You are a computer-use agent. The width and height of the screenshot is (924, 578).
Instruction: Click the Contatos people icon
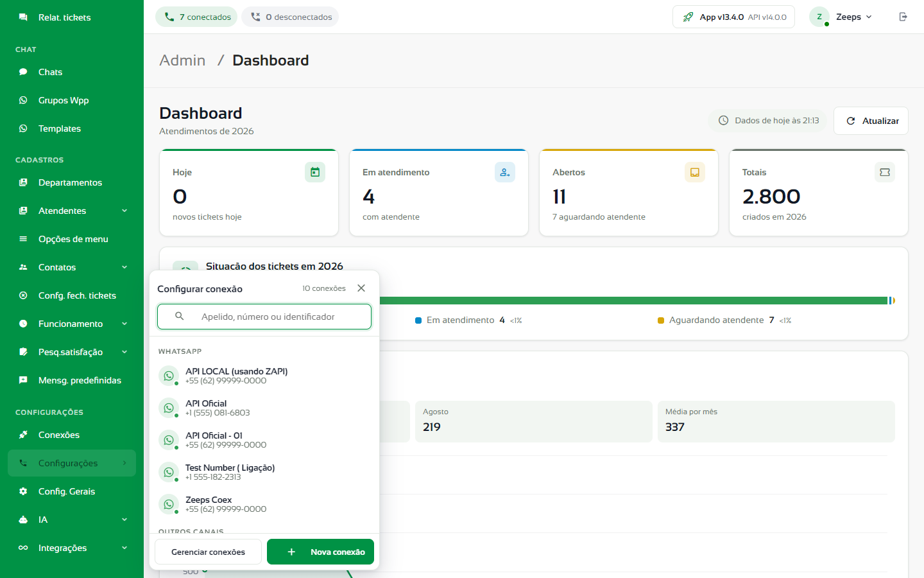[x=23, y=267]
